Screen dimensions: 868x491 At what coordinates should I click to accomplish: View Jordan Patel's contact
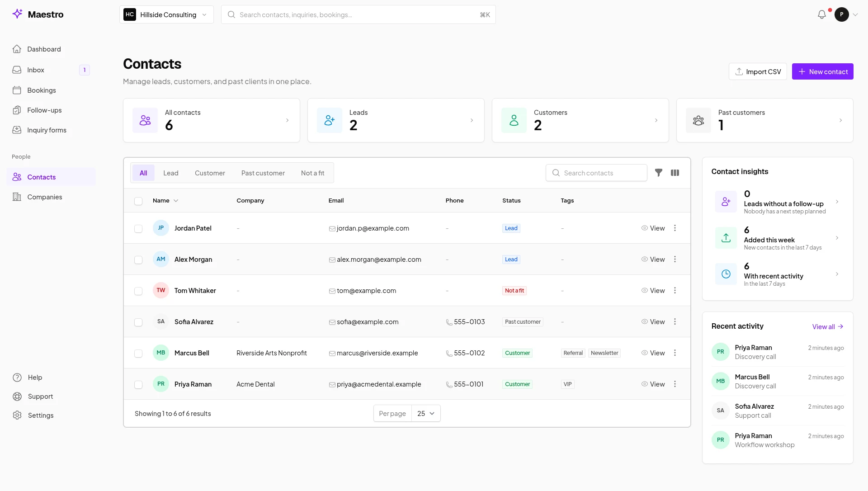(x=653, y=228)
